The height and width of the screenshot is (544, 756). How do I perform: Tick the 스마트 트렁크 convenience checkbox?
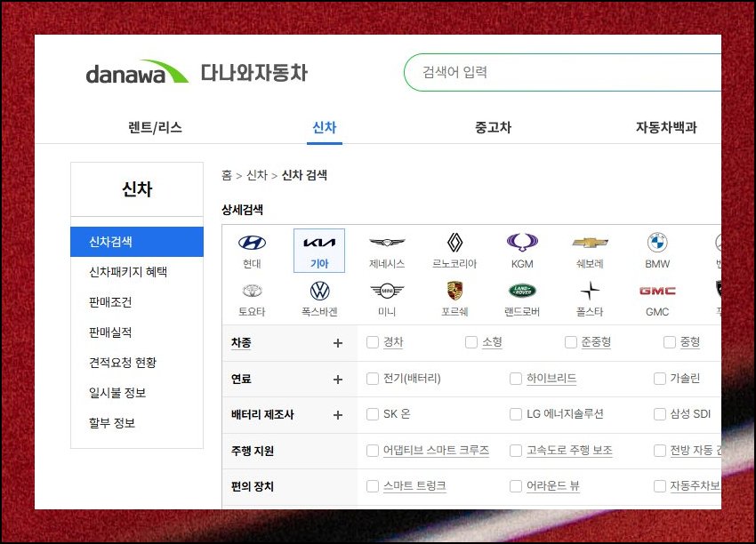pyautogui.click(x=372, y=486)
